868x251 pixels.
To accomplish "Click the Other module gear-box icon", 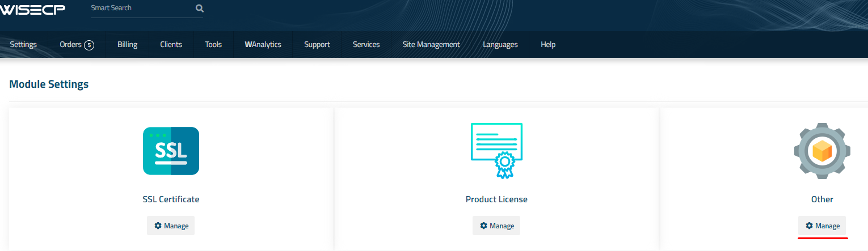I will point(822,151).
